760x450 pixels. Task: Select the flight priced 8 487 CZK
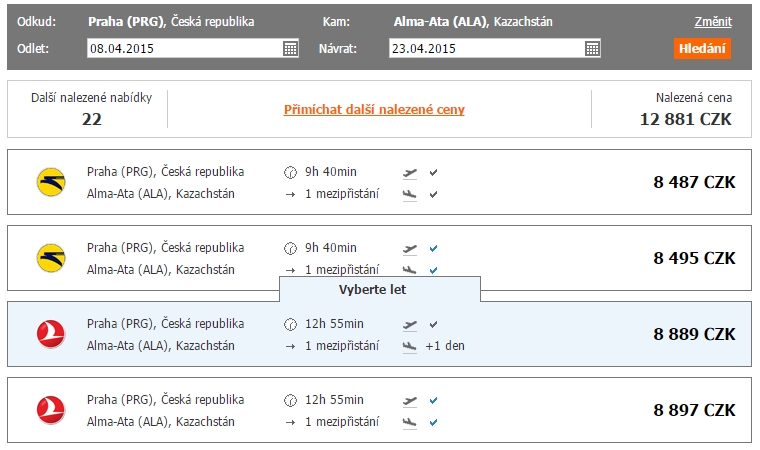click(694, 182)
